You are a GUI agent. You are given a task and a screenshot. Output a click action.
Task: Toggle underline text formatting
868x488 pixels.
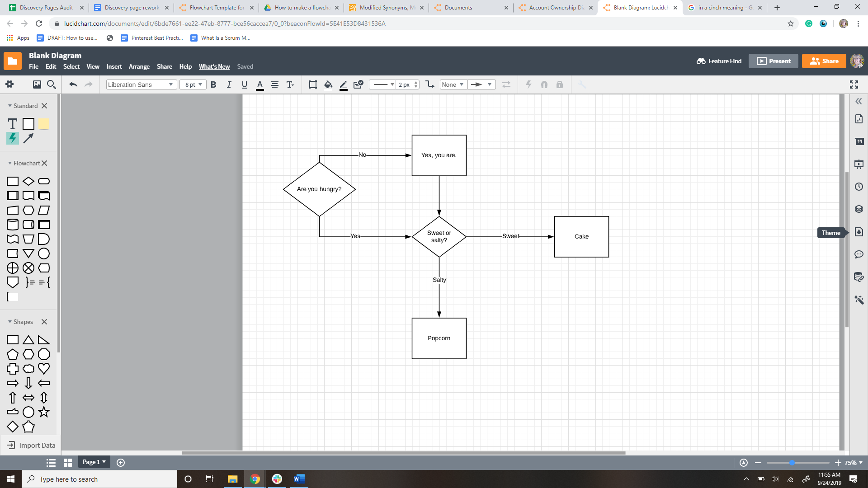pyautogui.click(x=244, y=84)
